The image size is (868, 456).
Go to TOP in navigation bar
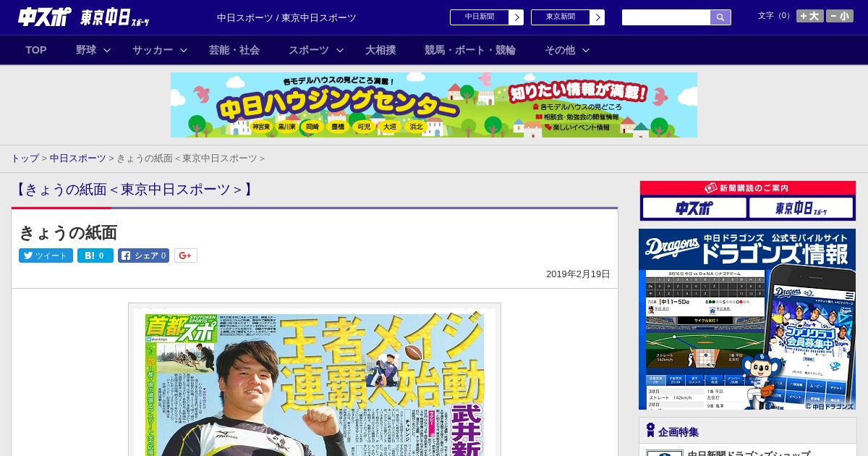click(36, 50)
